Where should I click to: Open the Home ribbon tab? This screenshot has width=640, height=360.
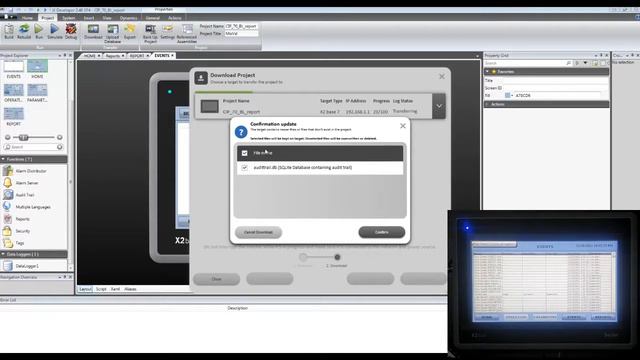[27, 18]
